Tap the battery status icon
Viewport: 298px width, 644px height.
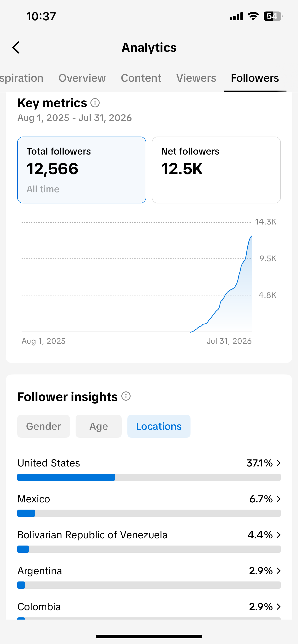click(x=273, y=16)
